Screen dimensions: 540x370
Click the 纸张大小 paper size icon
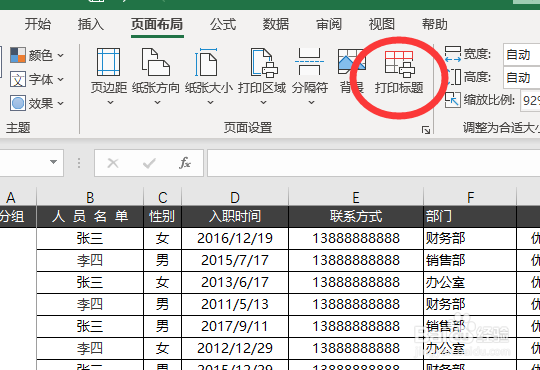[207, 62]
